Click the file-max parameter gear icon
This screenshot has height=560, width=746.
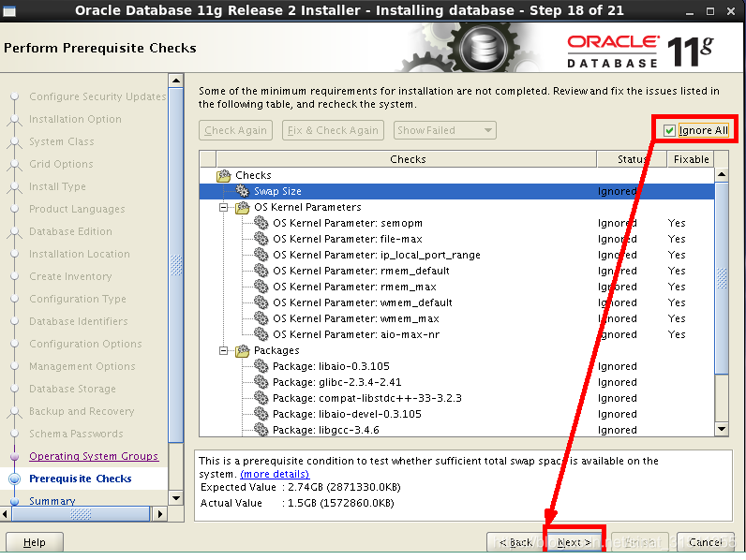tap(261, 239)
